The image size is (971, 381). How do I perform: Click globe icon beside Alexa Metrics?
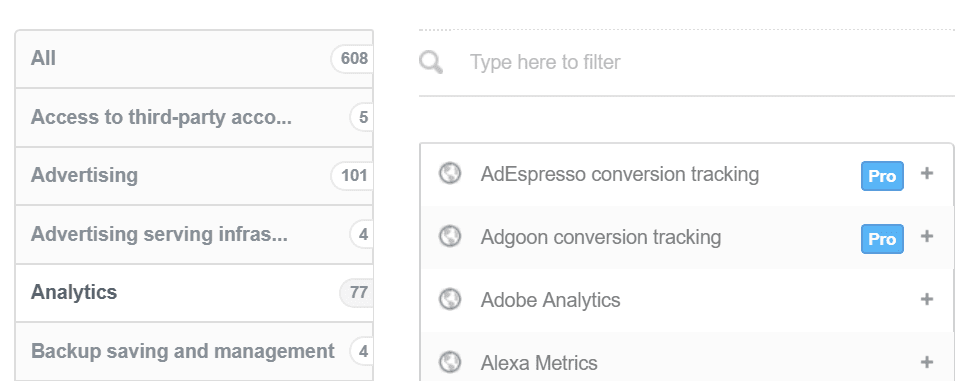[x=450, y=362]
